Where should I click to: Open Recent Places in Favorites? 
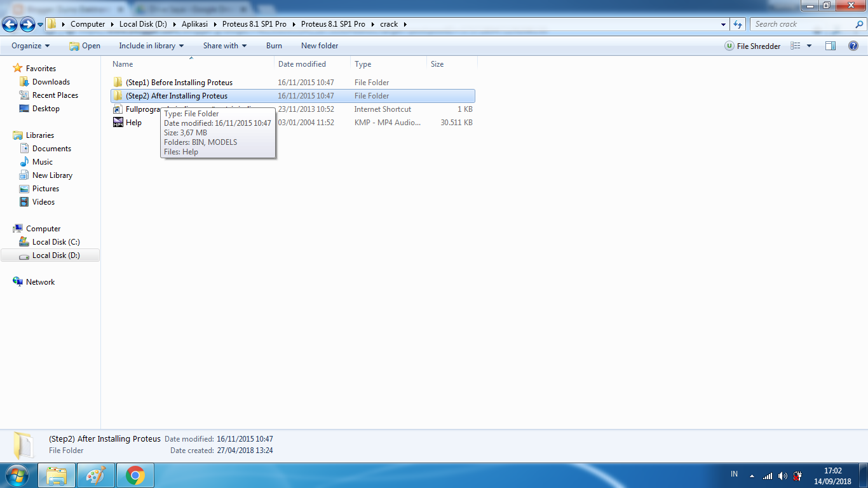55,95
